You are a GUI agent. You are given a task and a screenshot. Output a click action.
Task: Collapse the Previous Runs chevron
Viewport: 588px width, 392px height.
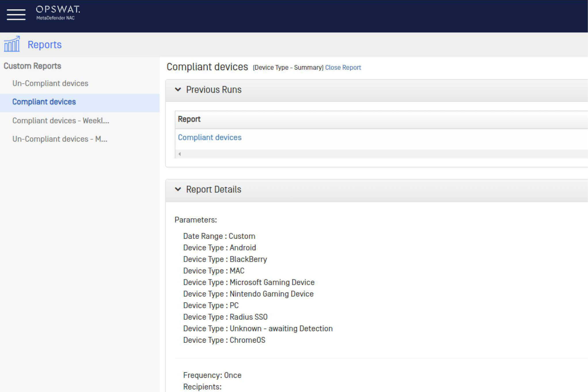pos(178,90)
